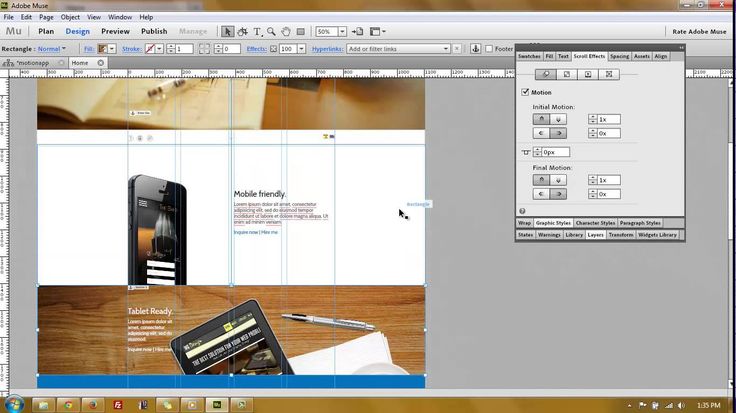Viewport: 736px width, 413px height.
Task: Uncheck the Motion checkbox
Action: click(x=525, y=92)
